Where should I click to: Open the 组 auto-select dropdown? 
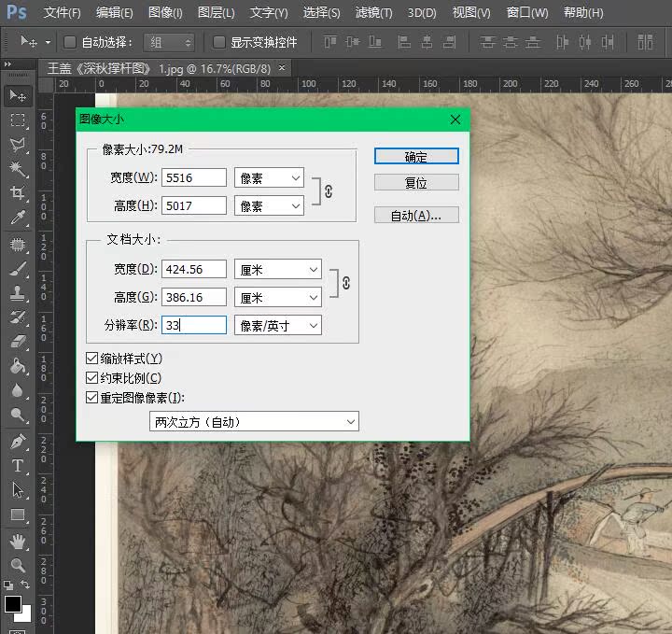[x=169, y=42]
